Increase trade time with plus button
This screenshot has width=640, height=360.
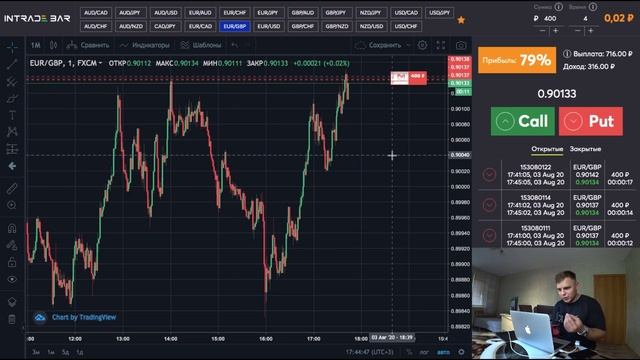coord(591,31)
